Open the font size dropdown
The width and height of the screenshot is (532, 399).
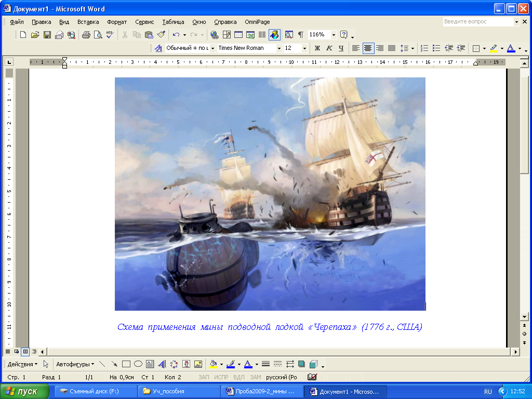click(304, 48)
